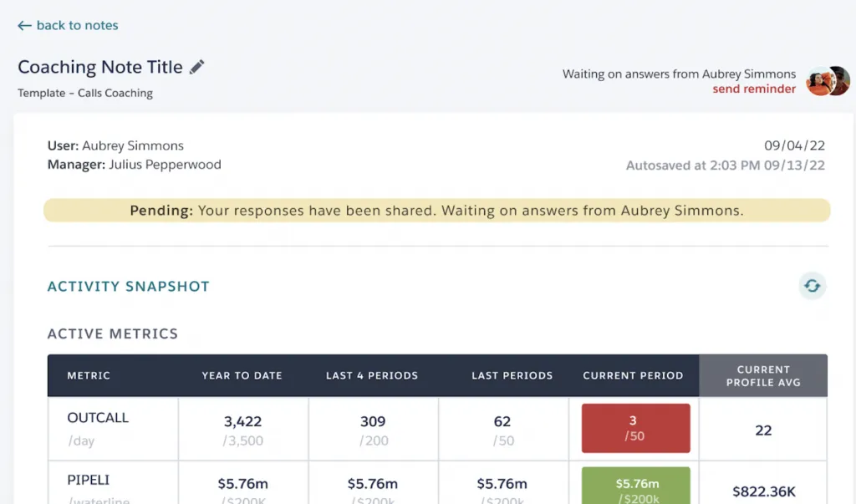Click the PIPELI metric row label

pos(89,480)
